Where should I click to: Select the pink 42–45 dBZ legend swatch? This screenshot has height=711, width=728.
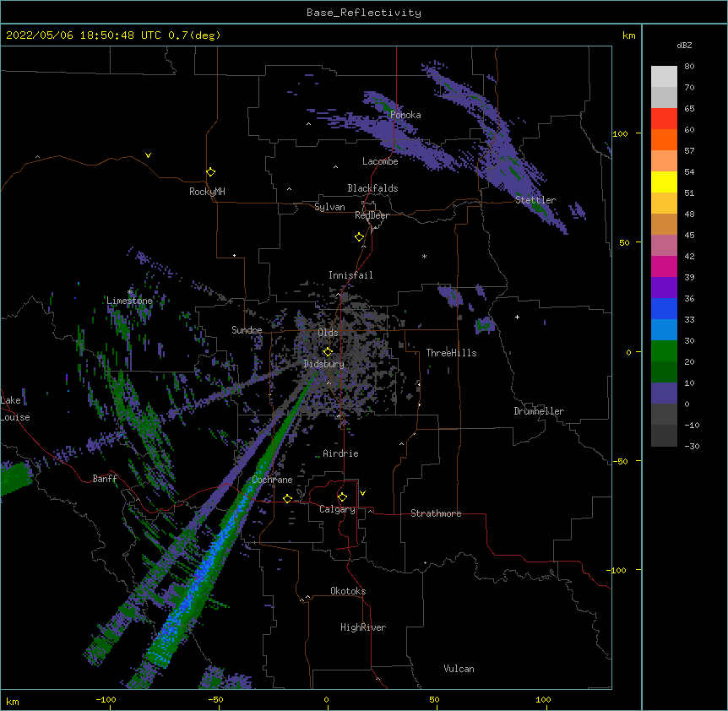(x=664, y=246)
